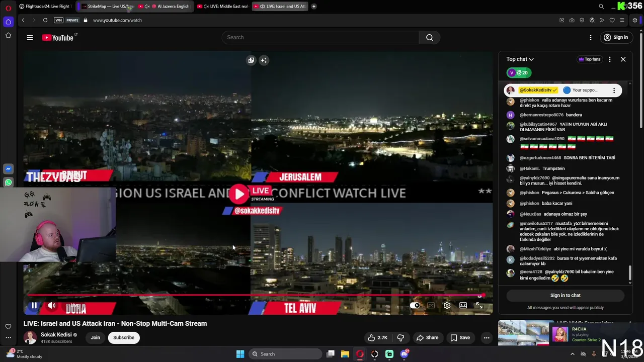Open the member count badge showing 20
Viewport: 644px width, 362px height.
[518, 73]
